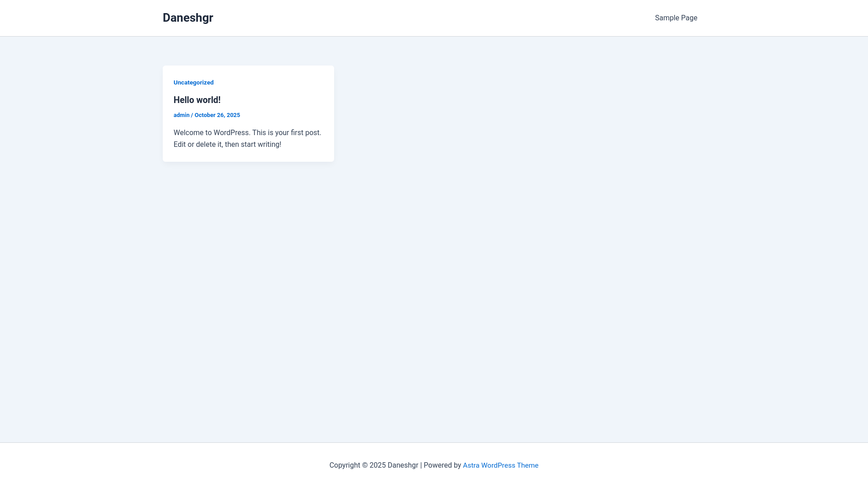Click the 'start writing!' text in the excerpt

tap(261, 145)
